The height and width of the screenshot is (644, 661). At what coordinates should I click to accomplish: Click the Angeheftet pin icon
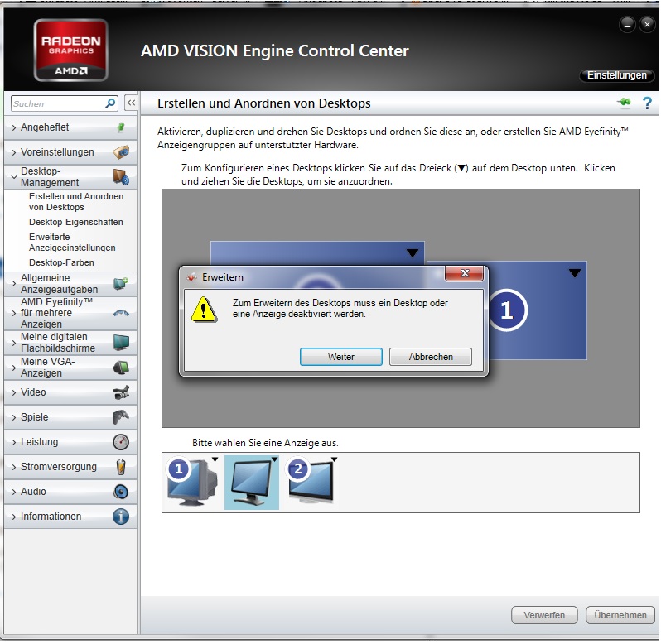click(x=121, y=127)
